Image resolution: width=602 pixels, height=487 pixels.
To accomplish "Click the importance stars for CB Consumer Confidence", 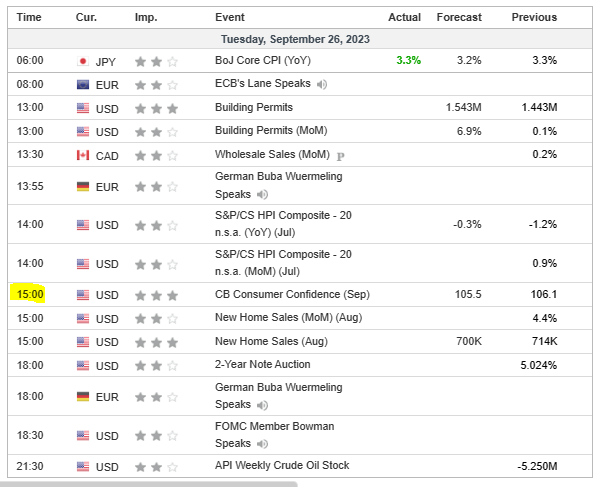I will point(156,295).
